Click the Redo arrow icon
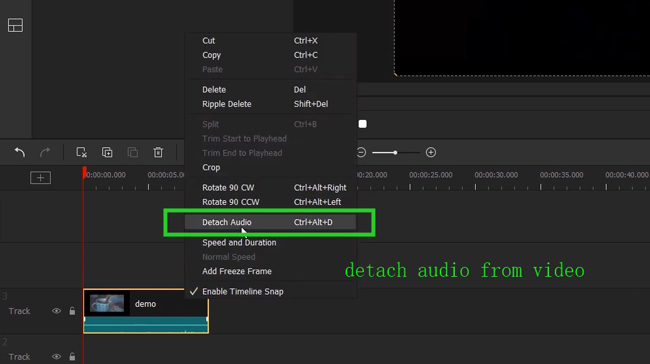This screenshot has height=364, width=650. point(45,152)
